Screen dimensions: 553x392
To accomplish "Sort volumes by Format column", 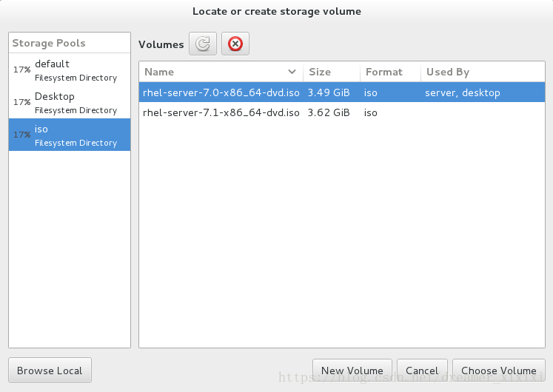I will point(390,72).
